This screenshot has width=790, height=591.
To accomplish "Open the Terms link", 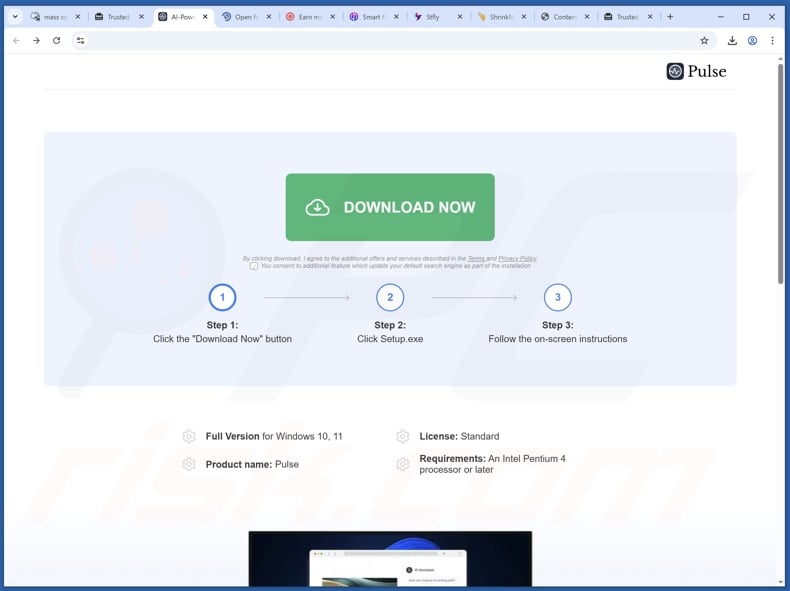I will pos(476,258).
